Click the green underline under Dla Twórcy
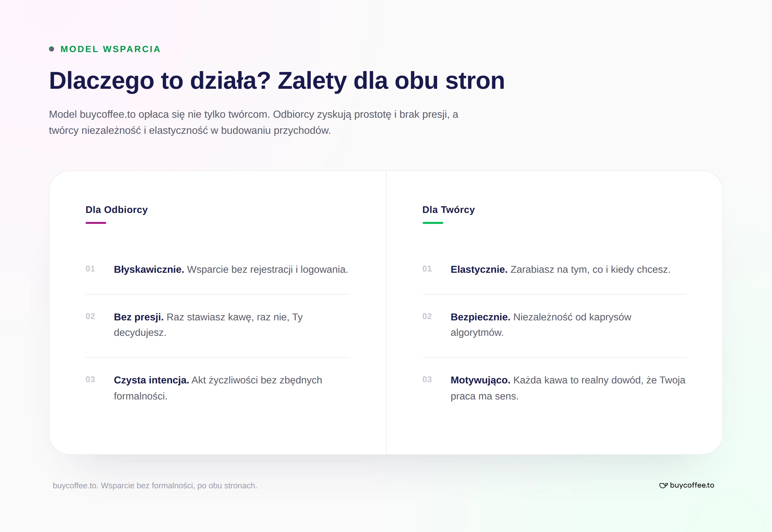Viewport: 772px width, 532px height. (433, 223)
